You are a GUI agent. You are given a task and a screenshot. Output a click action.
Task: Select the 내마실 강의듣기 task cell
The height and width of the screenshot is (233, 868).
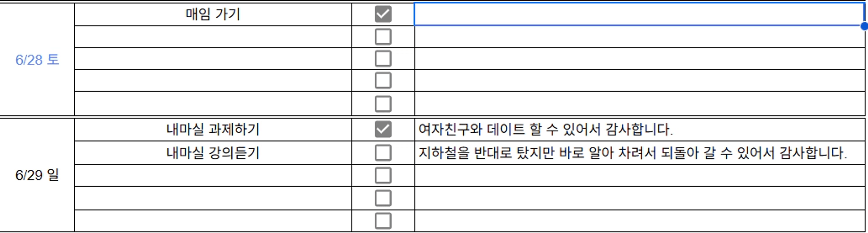pyautogui.click(x=213, y=153)
